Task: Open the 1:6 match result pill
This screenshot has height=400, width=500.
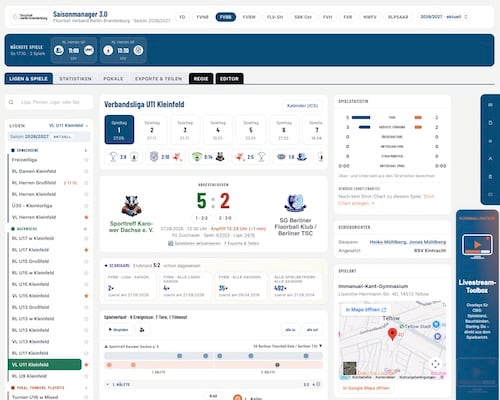Action: point(292,157)
